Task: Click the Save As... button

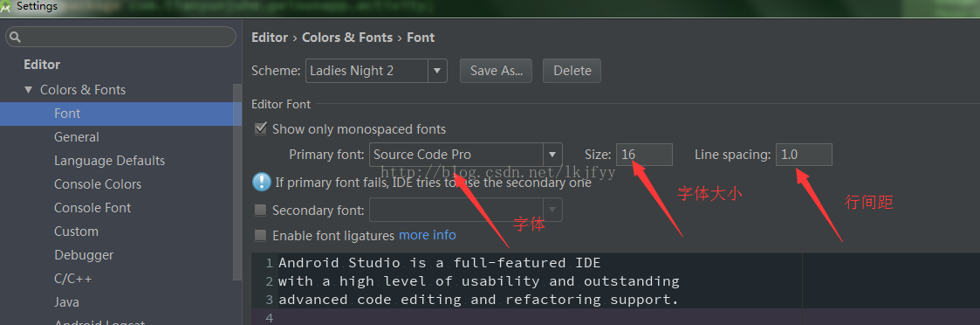Action: (x=496, y=71)
